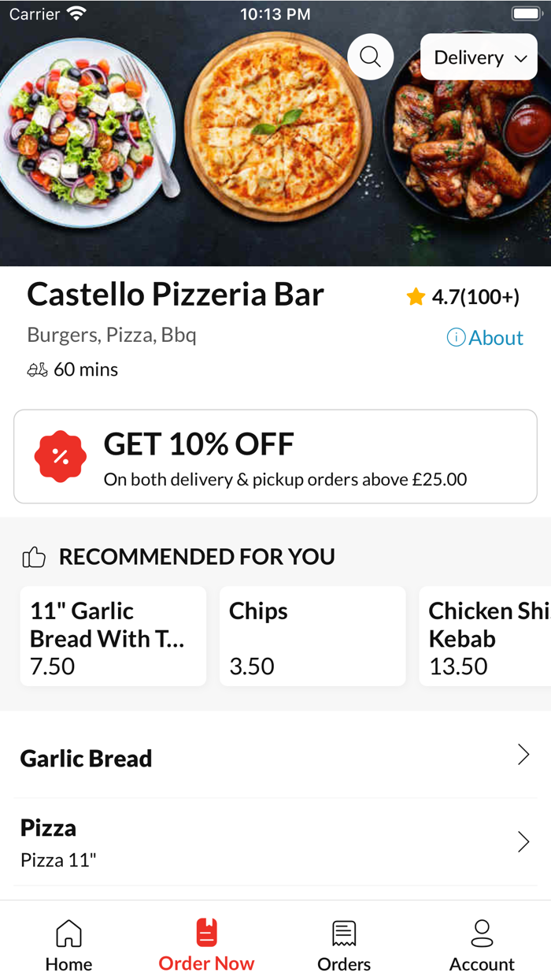Click the red percentage discount badge
Viewport: 551px width, 980px height.
pyautogui.click(x=61, y=456)
